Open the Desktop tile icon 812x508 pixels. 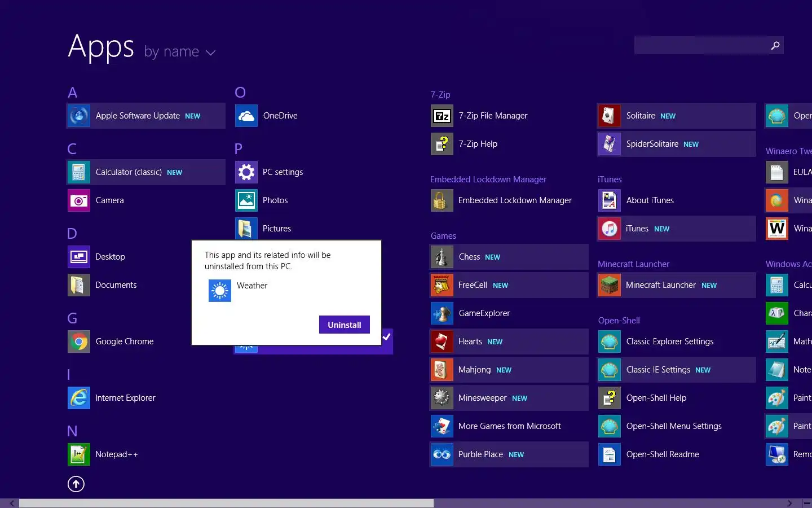coord(79,257)
